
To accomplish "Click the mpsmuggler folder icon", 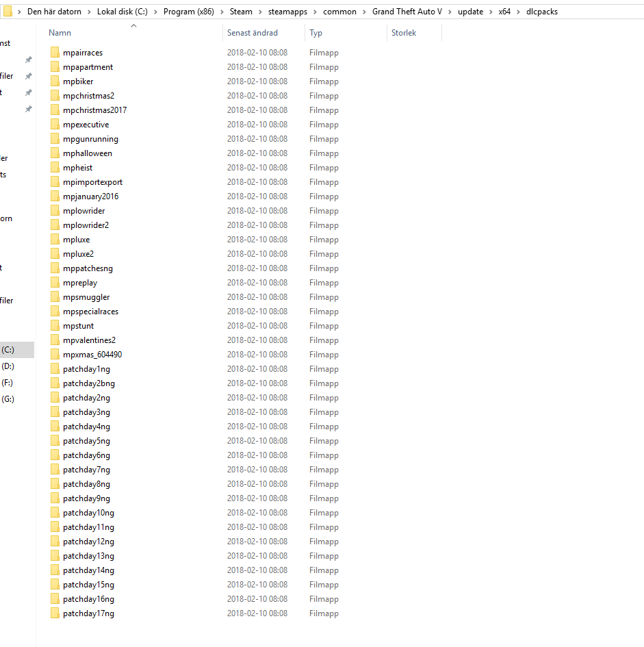I will [55, 296].
